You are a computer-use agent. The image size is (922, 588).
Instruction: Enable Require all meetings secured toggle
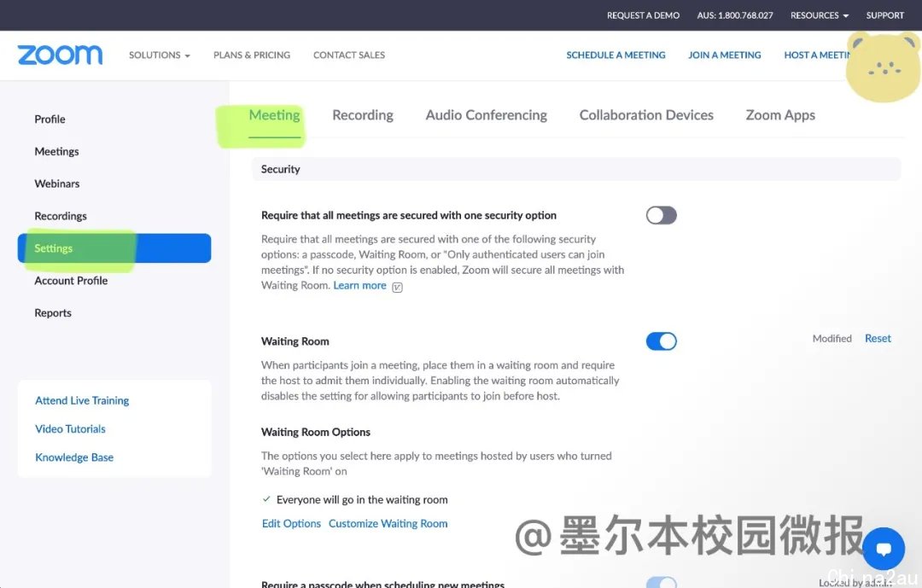click(x=661, y=215)
